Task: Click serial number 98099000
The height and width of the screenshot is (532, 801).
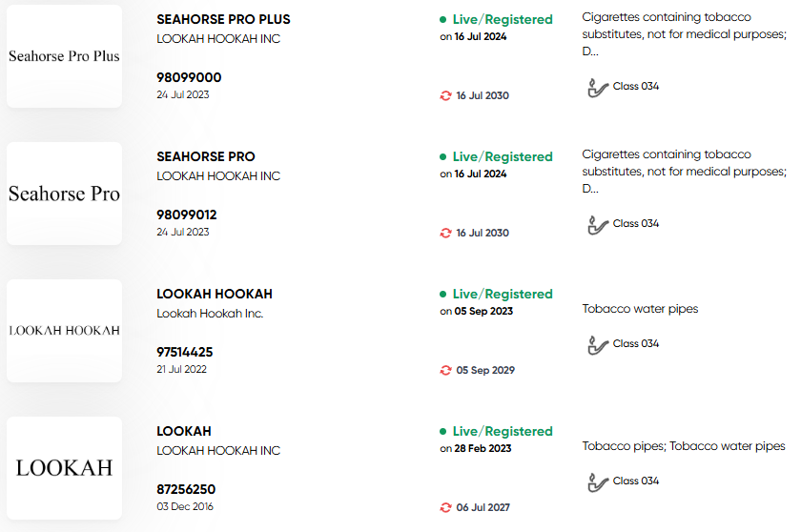Action: pyautogui.click(x=189, y=77)
